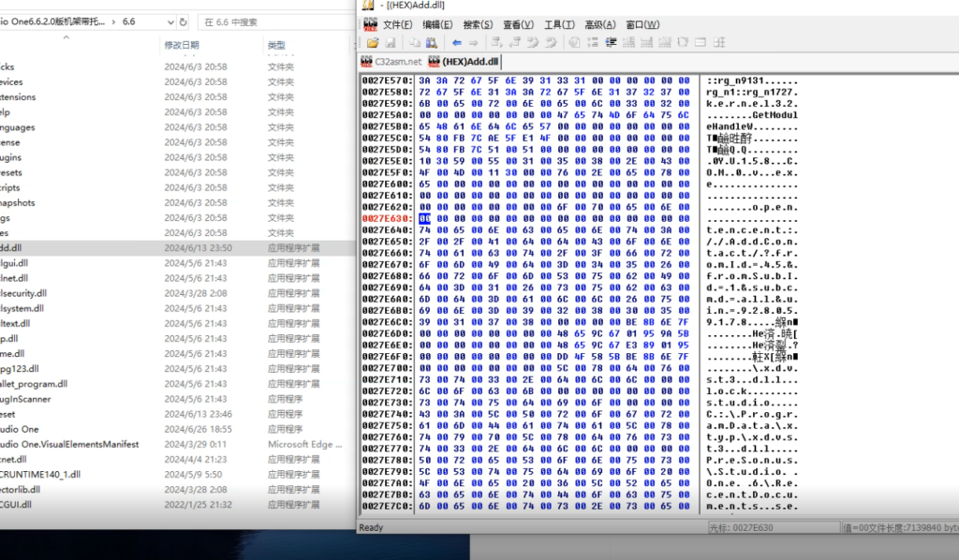Click the paste clipboard toolbar icon
This screenshot has width=959, height=560.
pos(431,43)
